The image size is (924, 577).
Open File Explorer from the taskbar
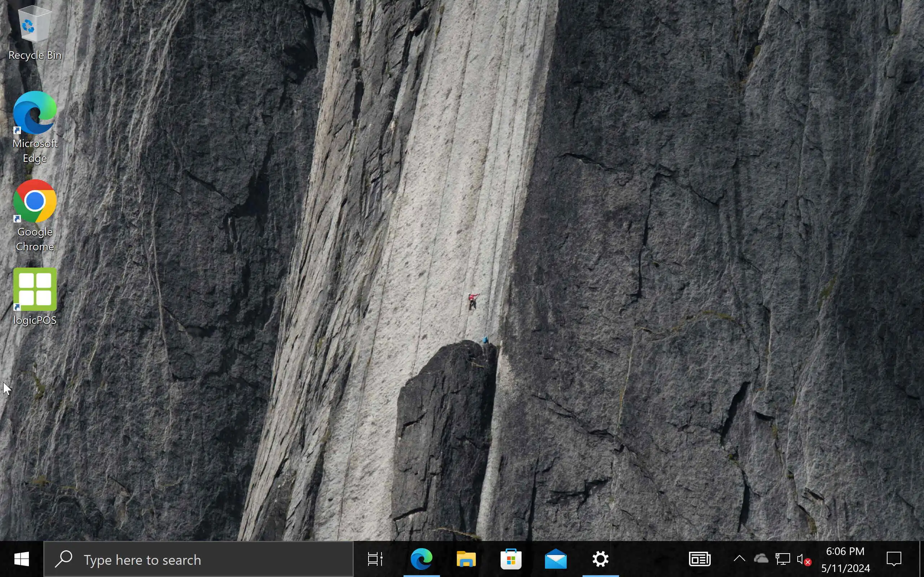point(466,559)
